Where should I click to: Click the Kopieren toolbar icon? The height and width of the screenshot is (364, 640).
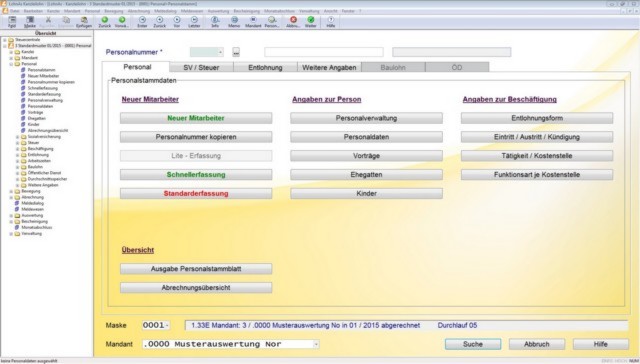pos(66,21)
